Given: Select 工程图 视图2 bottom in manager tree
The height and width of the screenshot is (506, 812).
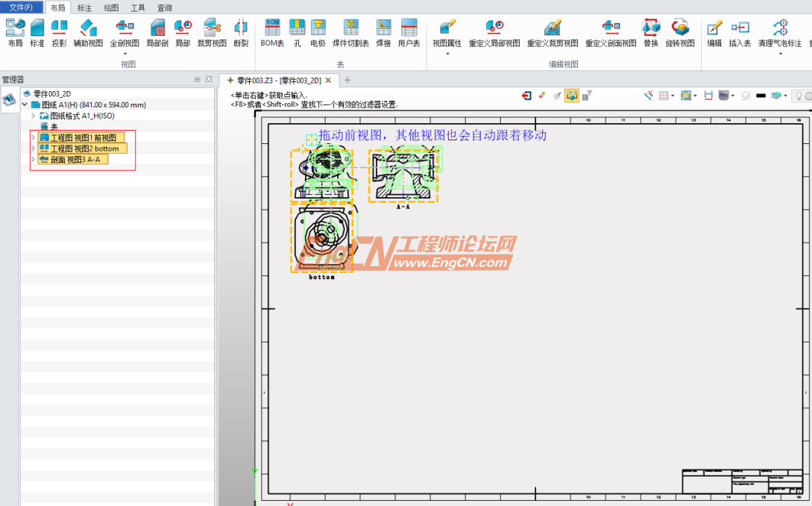Looking at the screenshot, I should coord(82,149).
